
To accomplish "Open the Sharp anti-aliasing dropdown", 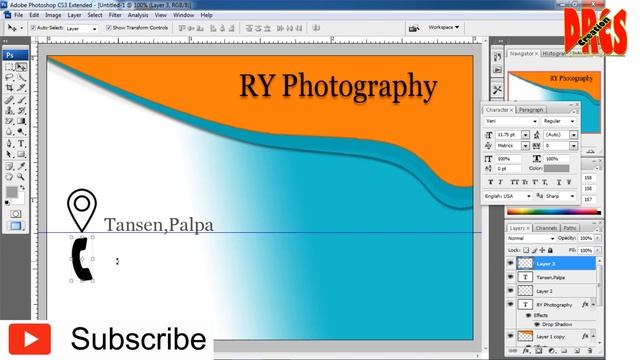I will click(x=560, y=196).
